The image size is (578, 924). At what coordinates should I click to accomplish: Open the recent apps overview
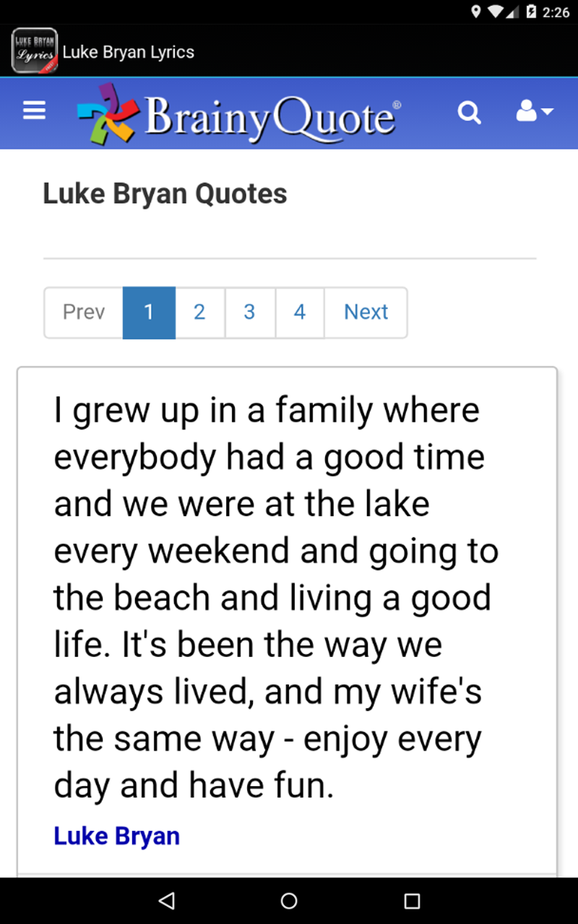click(412, 900)
